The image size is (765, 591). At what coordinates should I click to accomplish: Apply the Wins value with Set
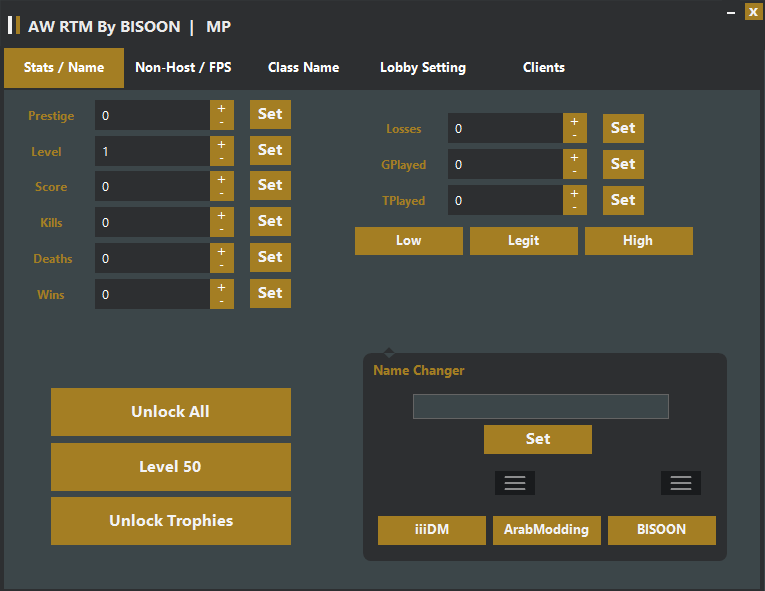[270, 294]
